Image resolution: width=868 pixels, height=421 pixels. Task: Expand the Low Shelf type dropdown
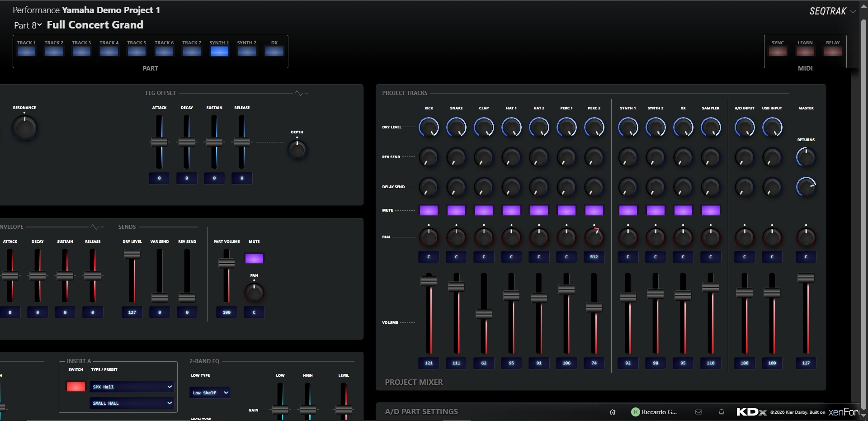(210, 393)
